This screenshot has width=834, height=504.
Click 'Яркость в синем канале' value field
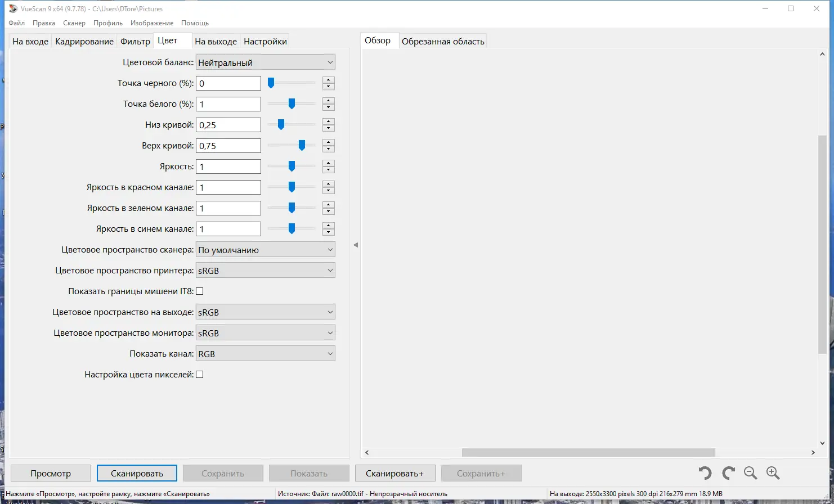click(x=228, y=229)
